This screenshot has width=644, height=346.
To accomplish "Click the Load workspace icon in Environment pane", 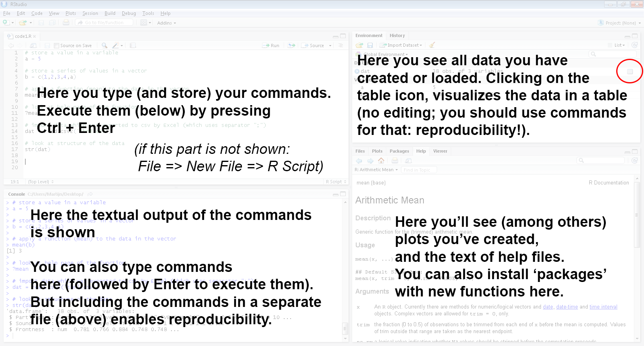I will (359, 45).
